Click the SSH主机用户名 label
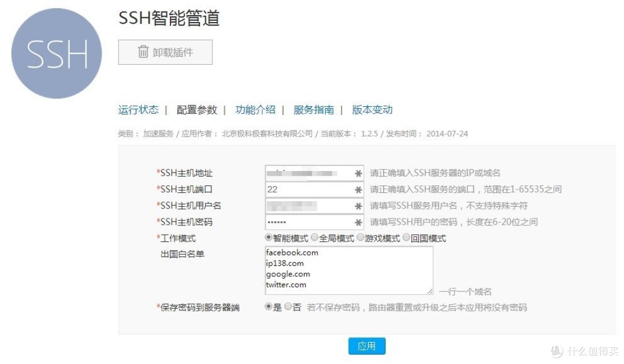This screenshot has width=624, height=364. point(191,206)
